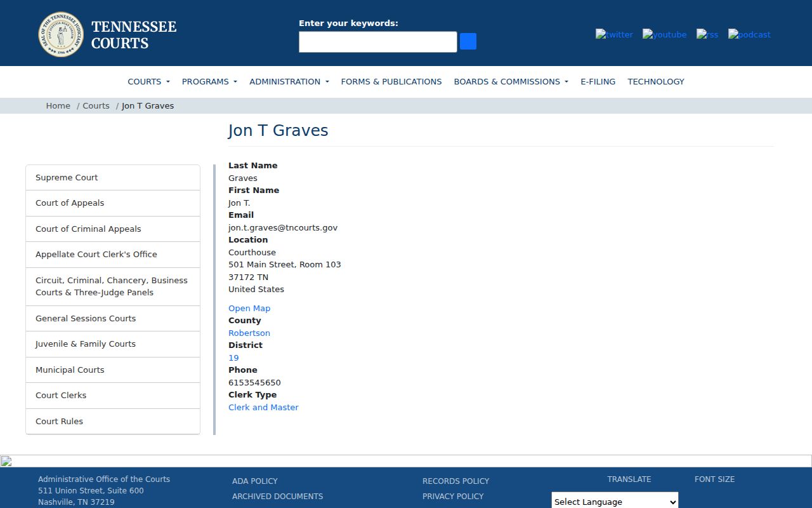Expand the Programs dropdown menu

[x=209, y=81]
